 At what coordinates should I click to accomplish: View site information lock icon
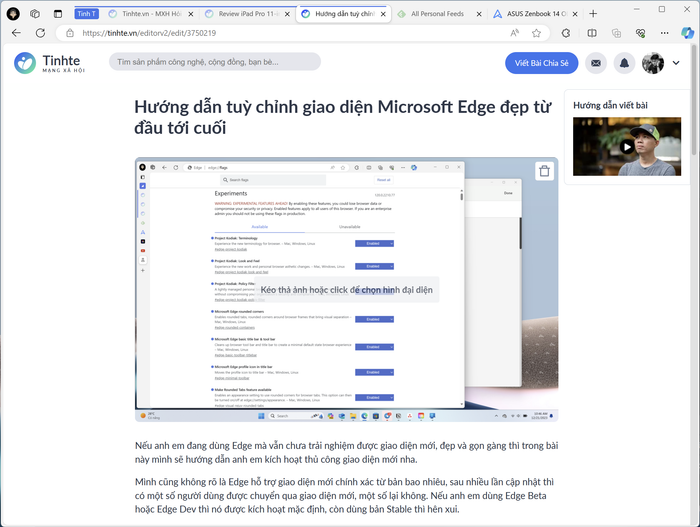[70, 33]
